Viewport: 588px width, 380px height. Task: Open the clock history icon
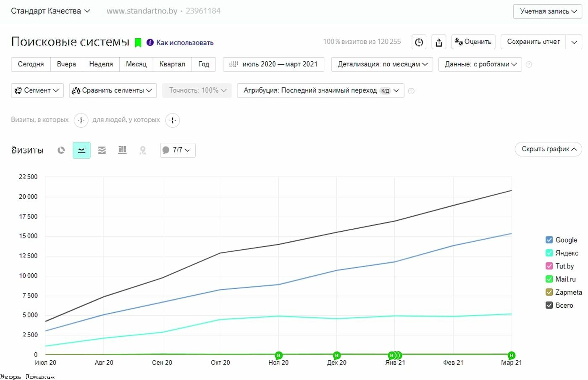point(419,42)
